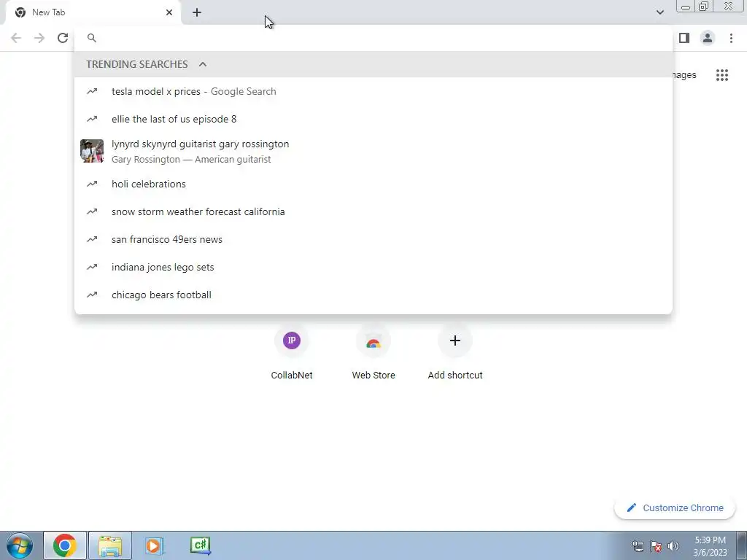Click the Show desktop strip beside clock

[742, 545]
